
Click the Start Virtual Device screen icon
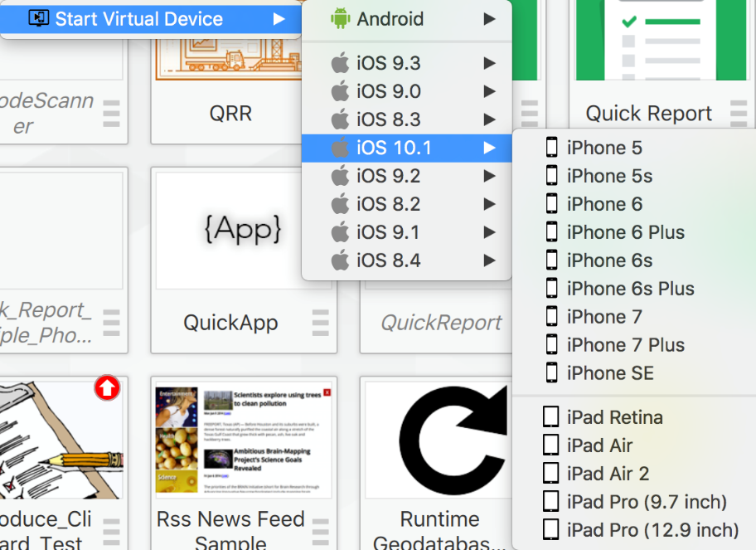pyautogui.click(x=39, y=18)
